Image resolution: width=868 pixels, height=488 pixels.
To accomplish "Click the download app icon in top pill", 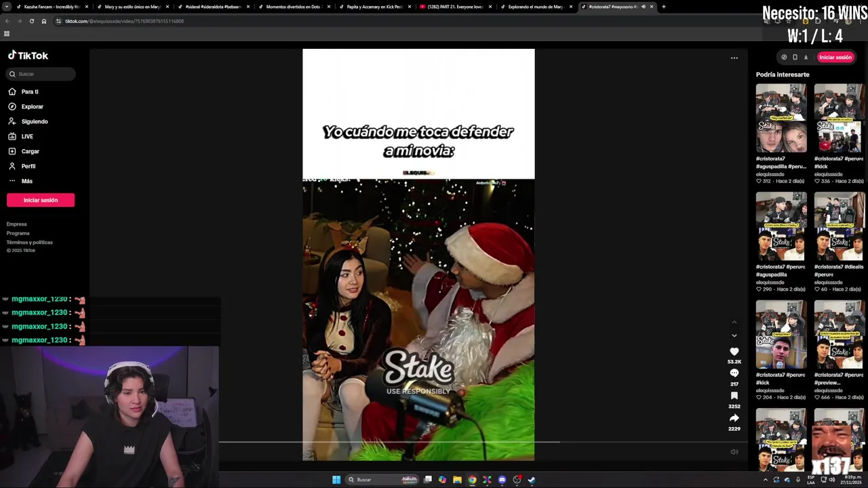I will tap(806, 57).
